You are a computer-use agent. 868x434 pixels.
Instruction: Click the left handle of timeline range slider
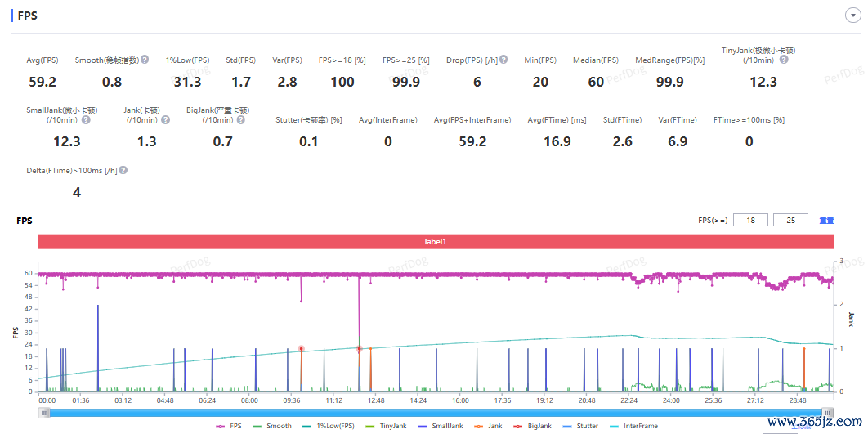43,413
